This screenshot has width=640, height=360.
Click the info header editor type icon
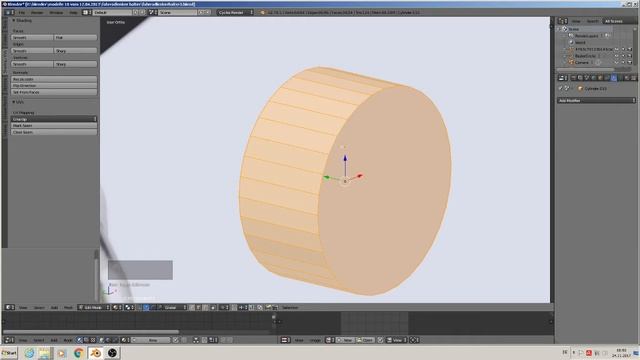pyautogui.click(x=9, y=13)
